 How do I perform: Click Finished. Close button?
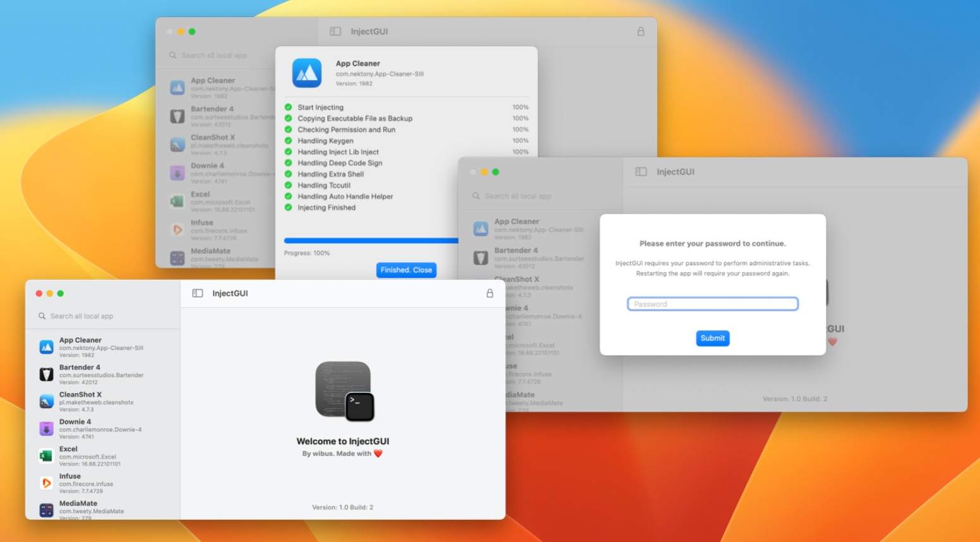[406, 270]
